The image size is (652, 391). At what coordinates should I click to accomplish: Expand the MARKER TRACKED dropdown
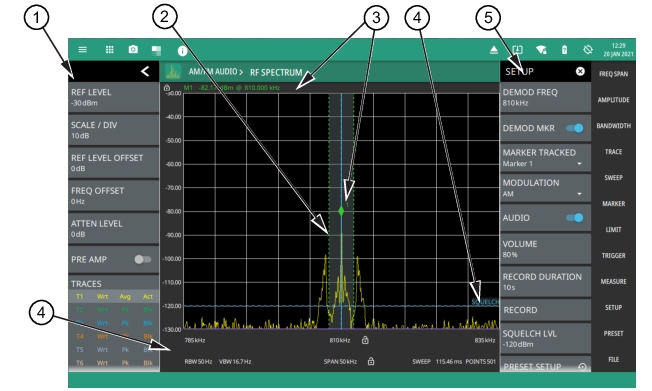click(545, 158)
